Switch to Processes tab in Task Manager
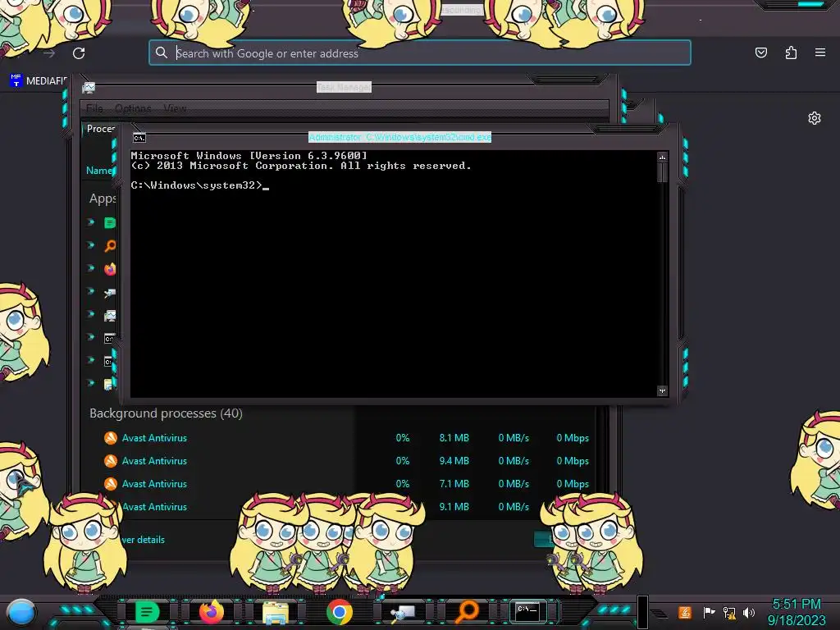Viewport: 840px width, 630px height. click(101, 129)
